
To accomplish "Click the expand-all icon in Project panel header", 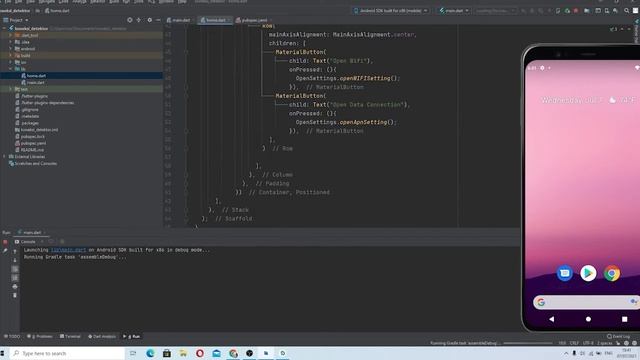I will coord(139,20).
